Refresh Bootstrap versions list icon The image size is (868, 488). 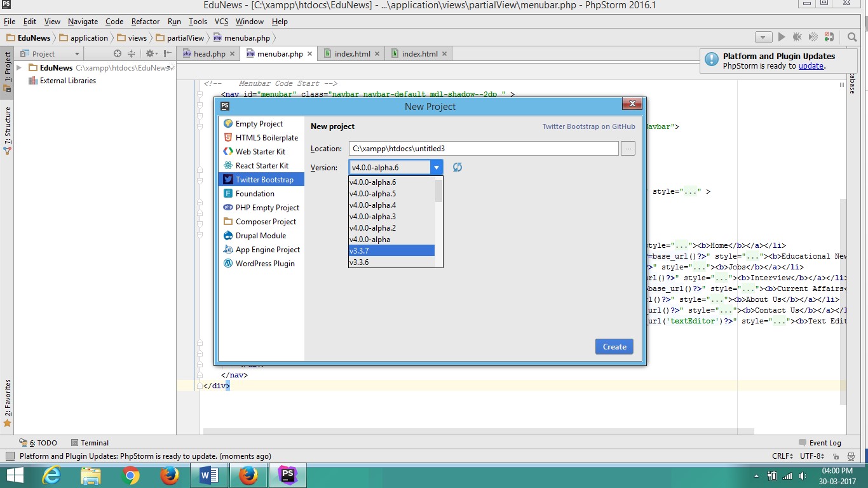tap(458, 167)
